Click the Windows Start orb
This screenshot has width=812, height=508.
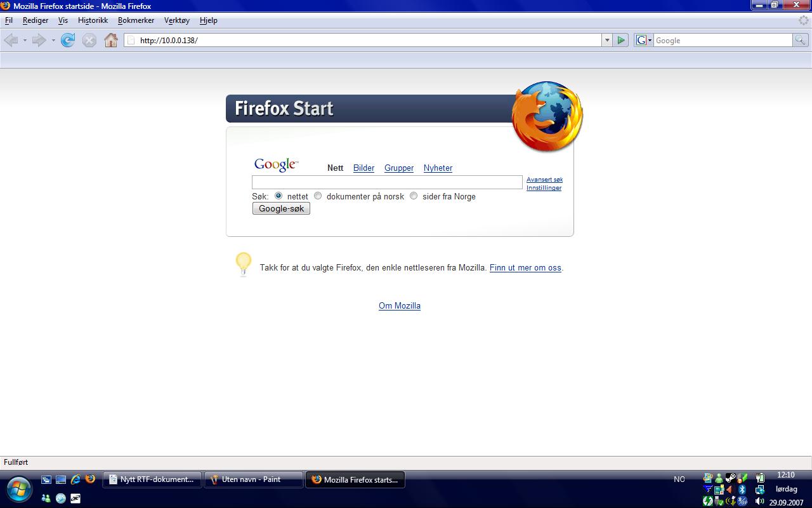19,489
